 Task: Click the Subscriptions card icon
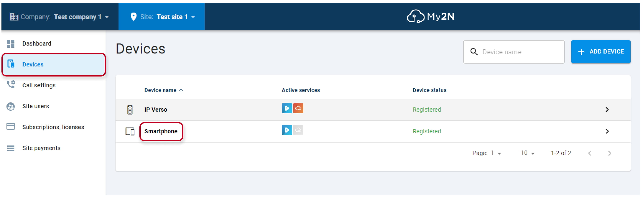[10, 126]
